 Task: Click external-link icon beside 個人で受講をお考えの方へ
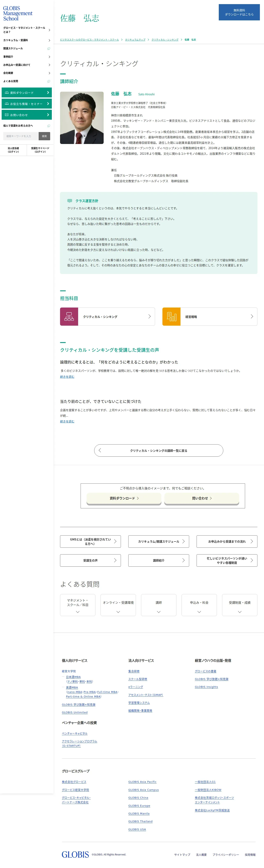49,126
